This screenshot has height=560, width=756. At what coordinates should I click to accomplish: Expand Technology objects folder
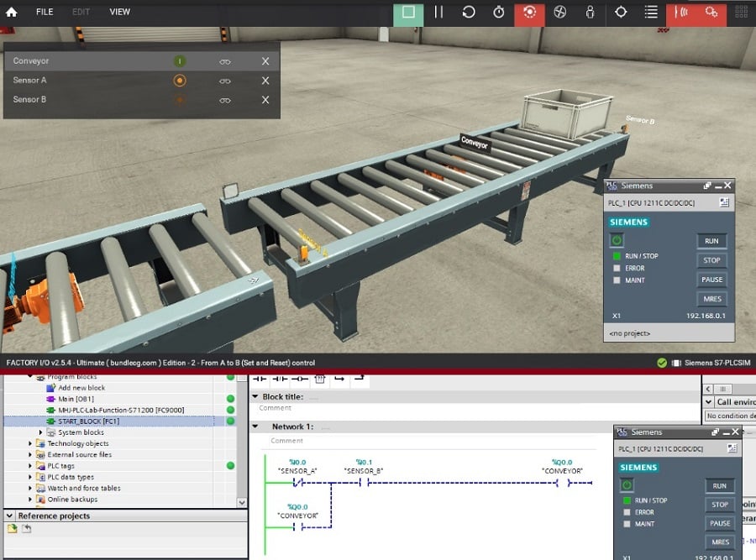point(30,443)
